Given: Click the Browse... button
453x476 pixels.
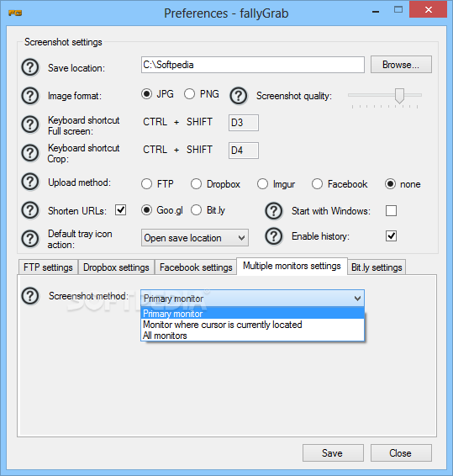Looking at the screenshot, I should [x=401, y=65].
